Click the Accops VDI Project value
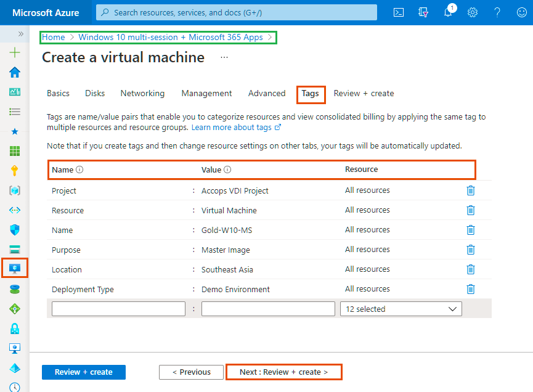 click(235, 190)
